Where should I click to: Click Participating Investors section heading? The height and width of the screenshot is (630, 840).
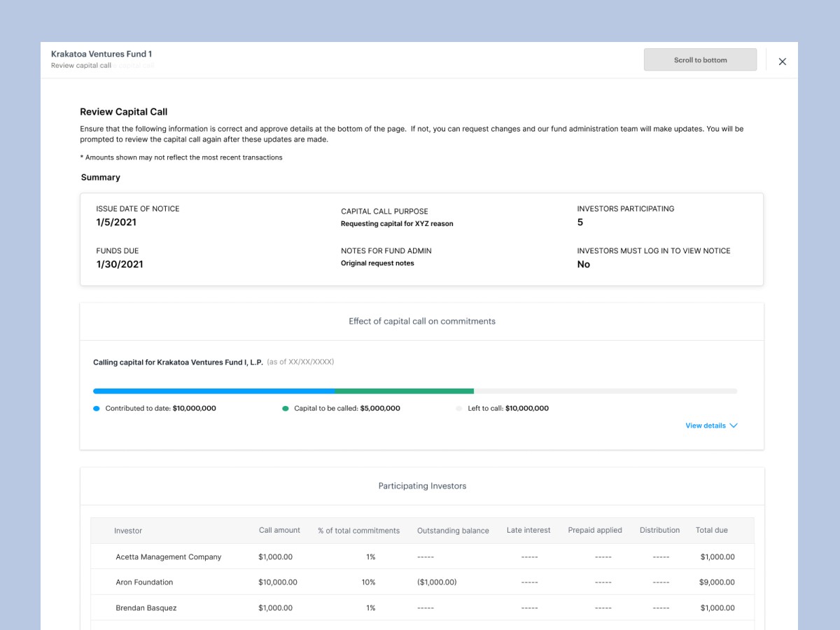pos(422,486)
